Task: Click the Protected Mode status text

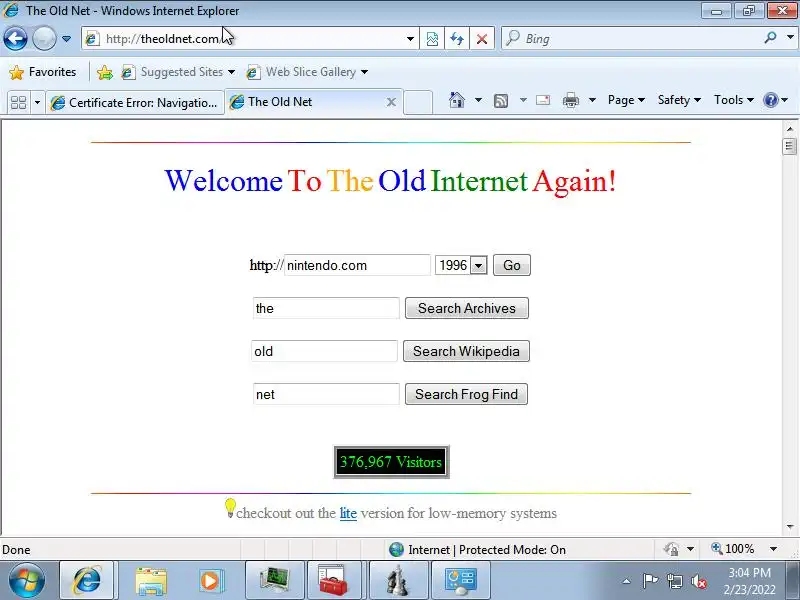Action: click(487, 549)
